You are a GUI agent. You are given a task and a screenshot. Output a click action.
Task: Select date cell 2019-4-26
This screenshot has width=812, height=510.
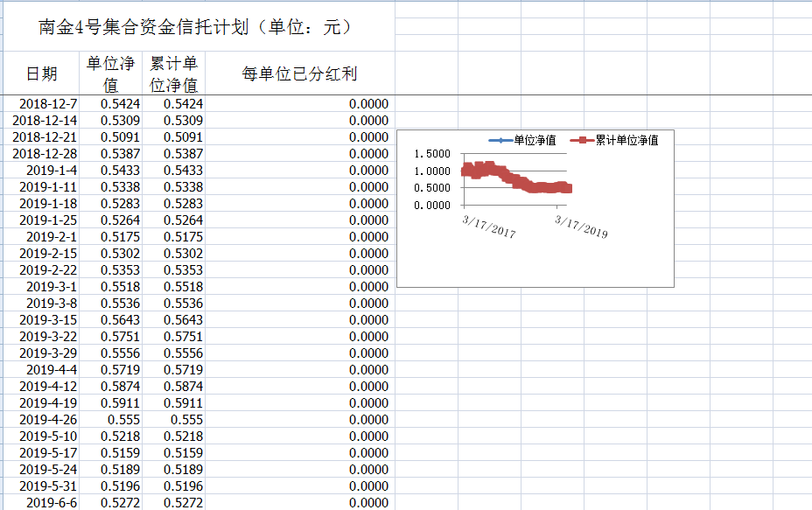[x=41, y=419]
